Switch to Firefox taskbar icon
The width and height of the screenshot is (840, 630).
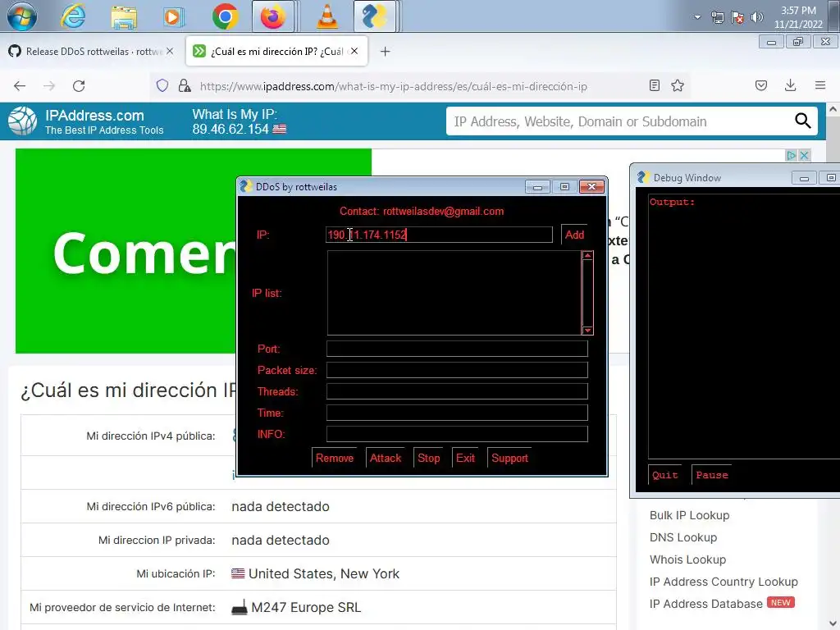click(x=273, y=16)
